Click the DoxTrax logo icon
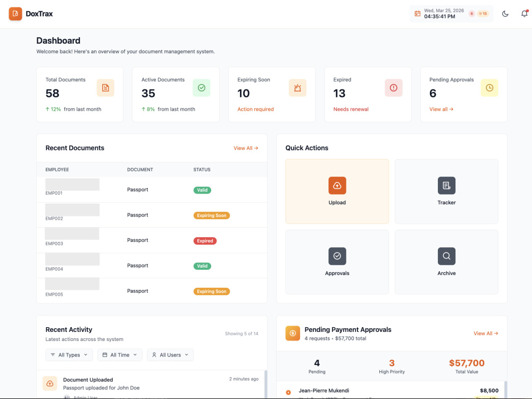Image resolution: width=532 pixels, height=399 pixels. (x=15, y=14)
